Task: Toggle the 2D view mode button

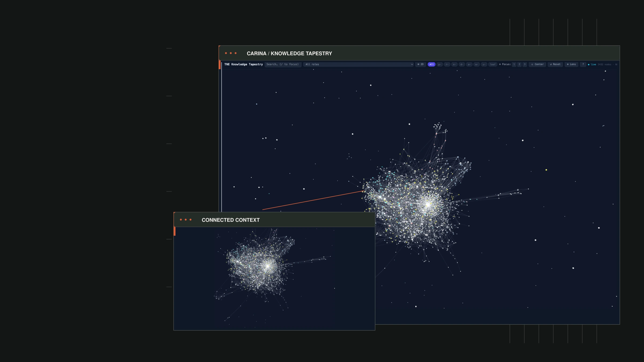Action: (x=420, y=64)
